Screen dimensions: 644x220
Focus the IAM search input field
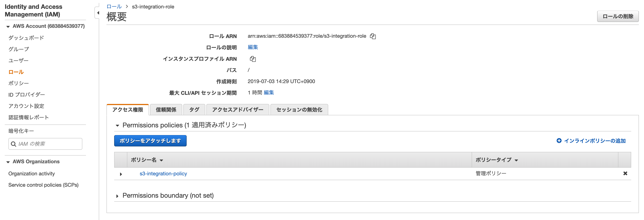pos(49,144)
